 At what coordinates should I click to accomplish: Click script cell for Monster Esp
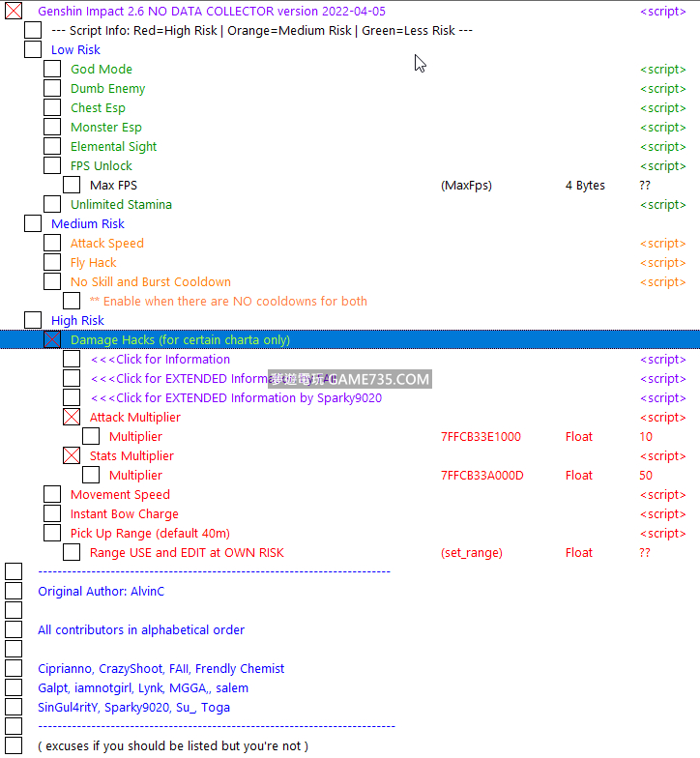tap(662, 128)
